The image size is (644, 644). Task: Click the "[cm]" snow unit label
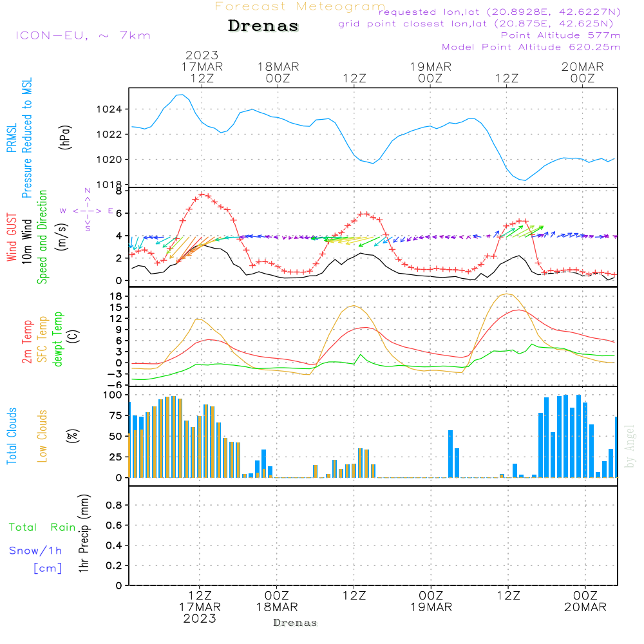click(48, 569)
